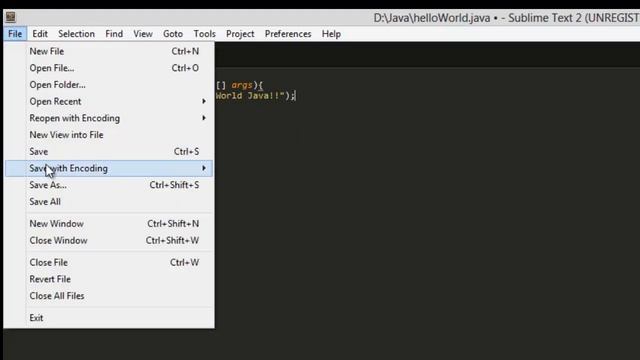The width and height of the screenshot is (640, 360).
Task: Choose Save All menu entry
Action: point(109,202)
